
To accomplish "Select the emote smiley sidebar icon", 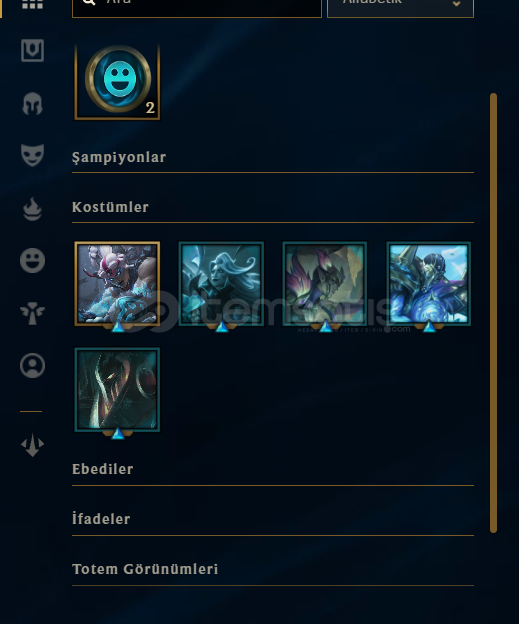I will tap(32, 261).
